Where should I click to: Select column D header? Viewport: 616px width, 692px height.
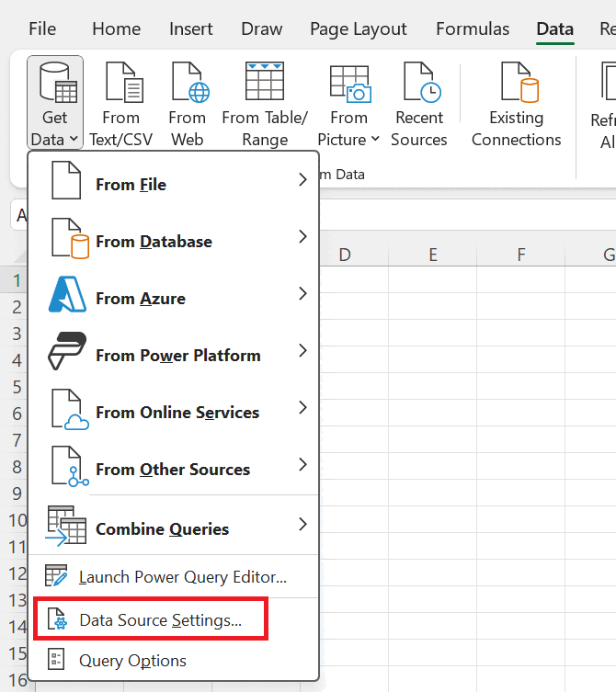[345, 255]
